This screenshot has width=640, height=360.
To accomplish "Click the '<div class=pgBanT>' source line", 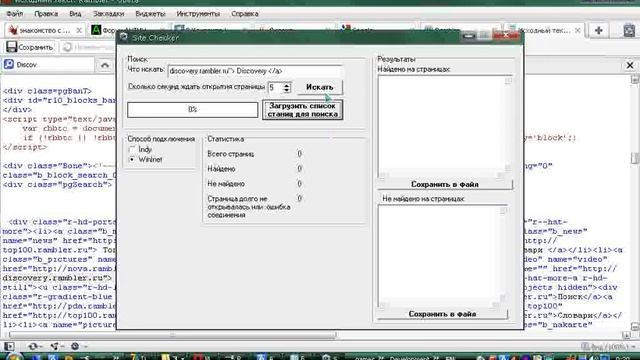I will tap(47, 91).
